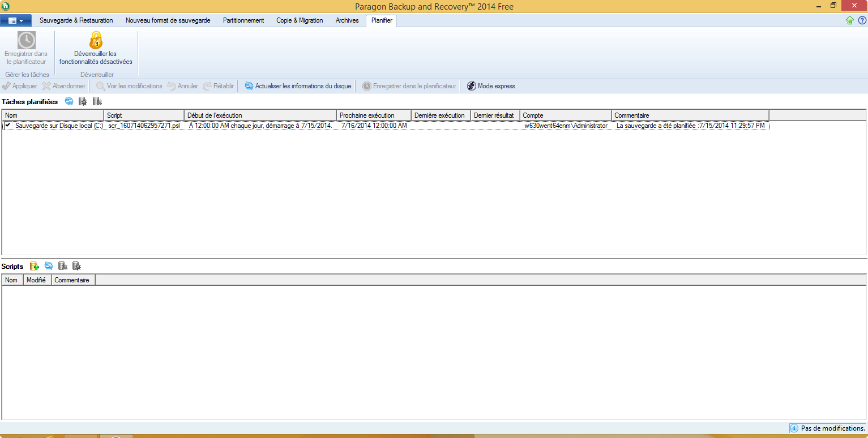Click the À 12:00:00 AM chaque jour cell
The image size is (868, 438).
260,126
